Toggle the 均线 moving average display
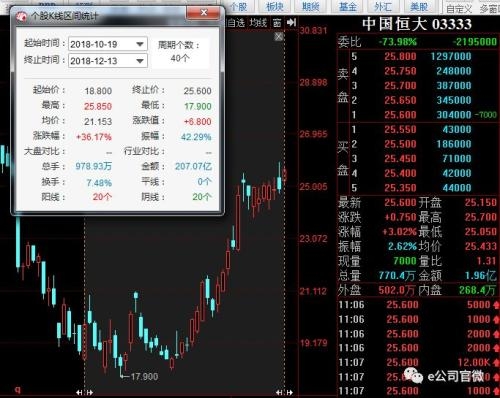The width and height of the screenshot is (500, 398). tap(258, 23)
